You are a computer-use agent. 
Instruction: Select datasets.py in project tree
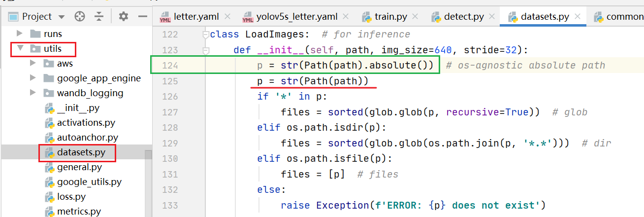pos(81,153)
